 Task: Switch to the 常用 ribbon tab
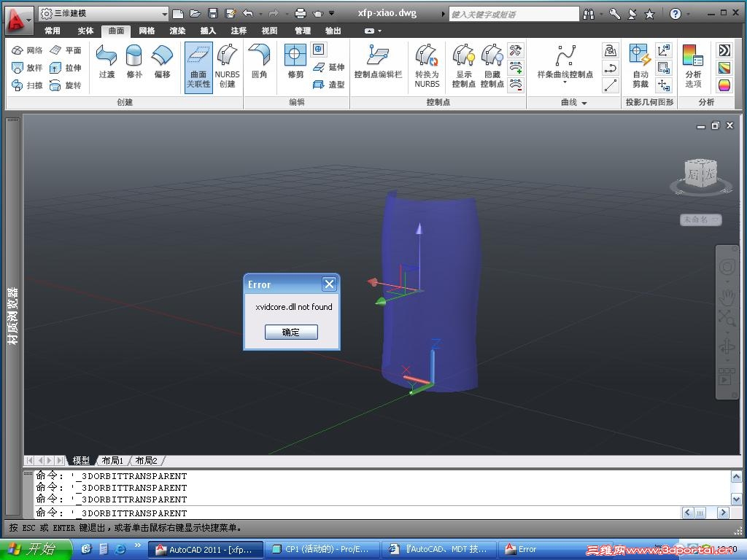[53, 31]
